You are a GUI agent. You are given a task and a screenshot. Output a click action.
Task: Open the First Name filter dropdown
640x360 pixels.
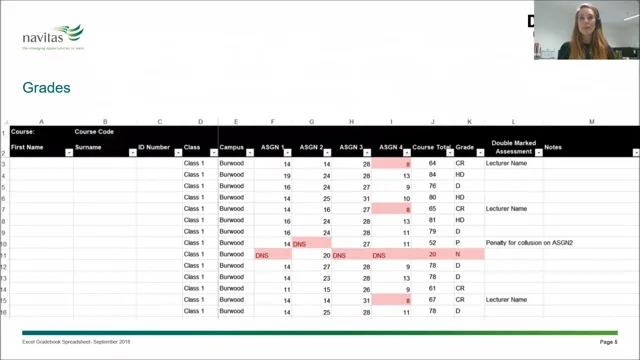click(x=69, y=153)
